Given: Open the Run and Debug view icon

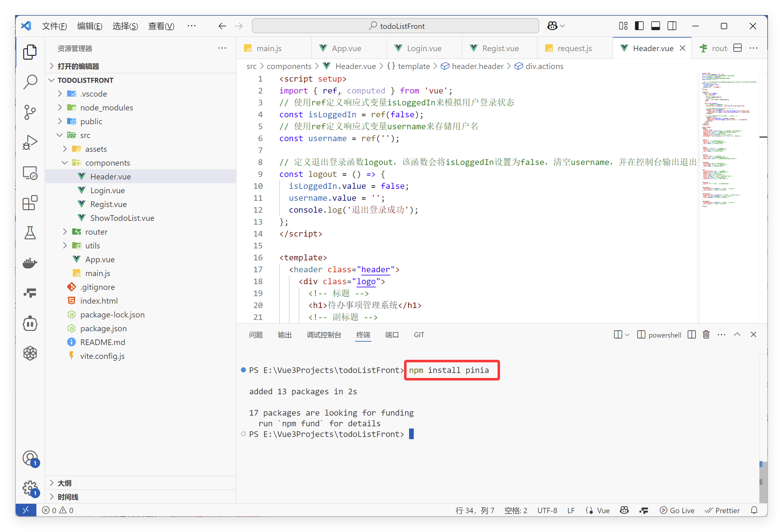Looking at the screenshot, I should 30,142.
